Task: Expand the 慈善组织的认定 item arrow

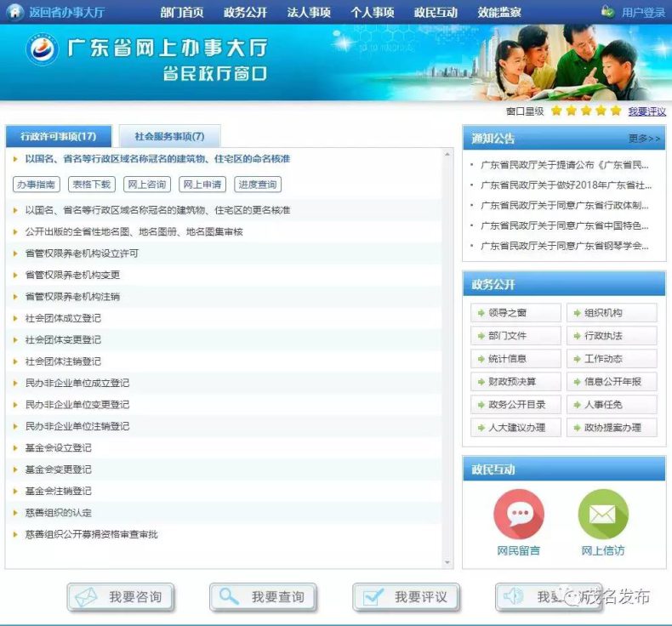Action: (15, 513)
